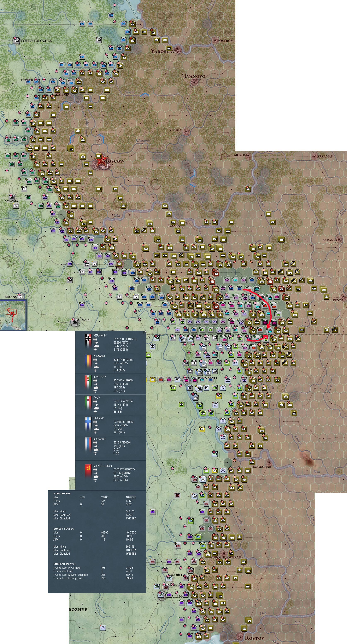Select the Kostroma town marker
Viewport: 347px width, 644px height.
(215, 41)
